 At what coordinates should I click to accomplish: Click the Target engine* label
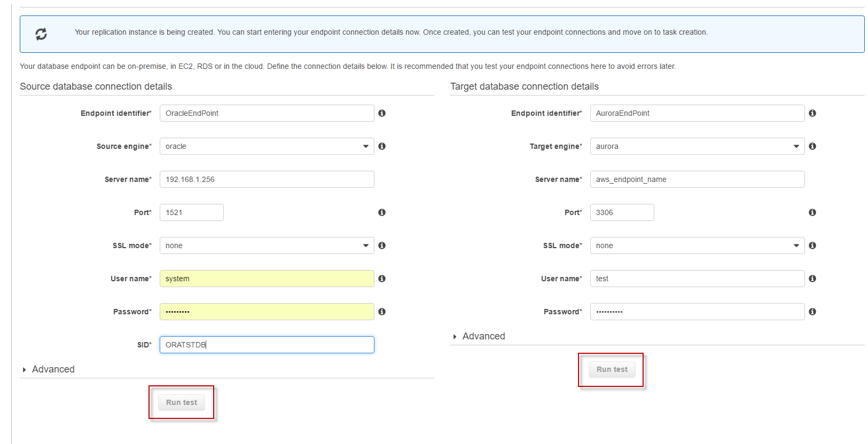coord(556,146)
